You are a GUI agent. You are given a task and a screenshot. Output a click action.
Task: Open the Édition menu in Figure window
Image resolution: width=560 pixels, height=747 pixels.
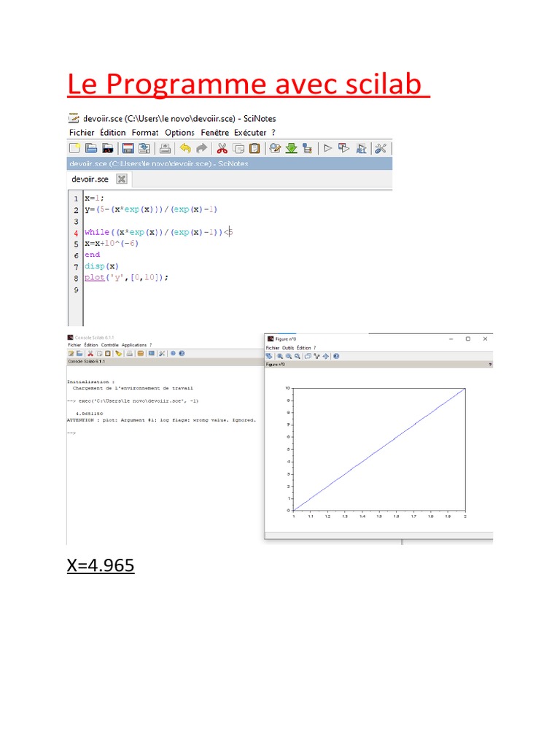tap(304, 348)
